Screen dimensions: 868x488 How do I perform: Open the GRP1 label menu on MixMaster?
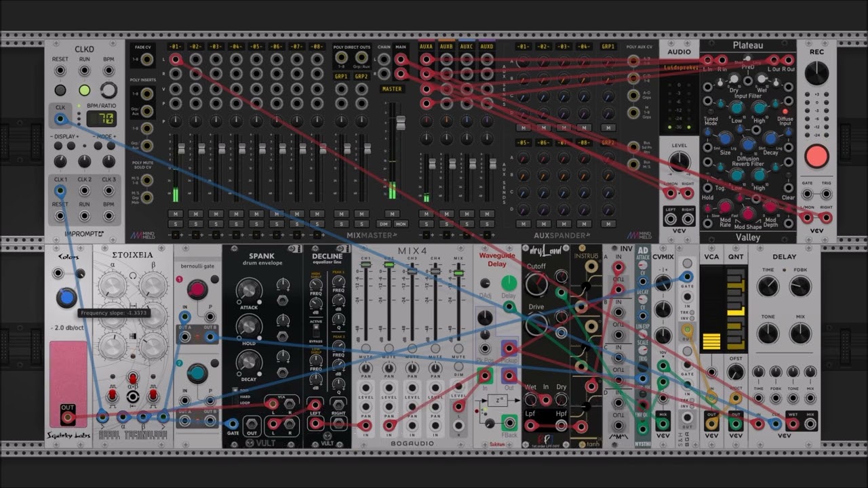[x=341, y=77]
